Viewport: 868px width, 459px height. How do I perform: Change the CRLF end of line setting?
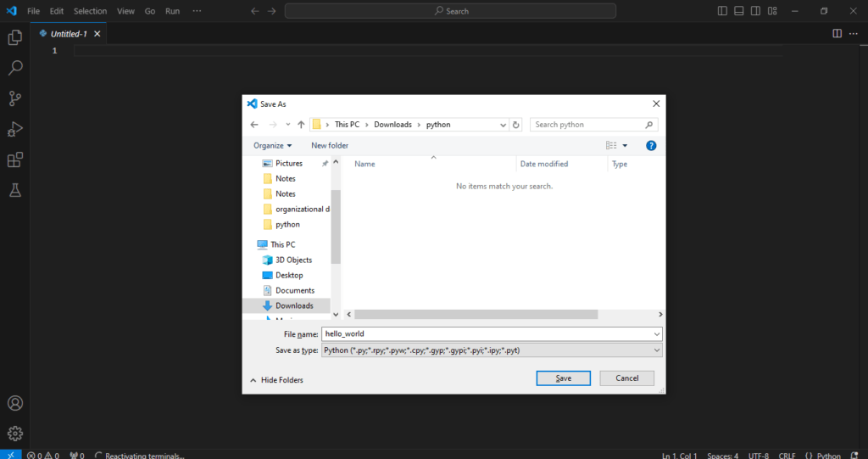(x=787, y=455)
